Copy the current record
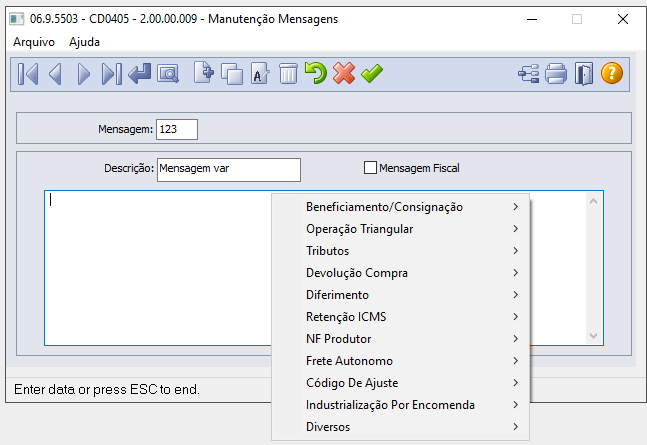The image size is (647, 445). [x=232, y=74]
